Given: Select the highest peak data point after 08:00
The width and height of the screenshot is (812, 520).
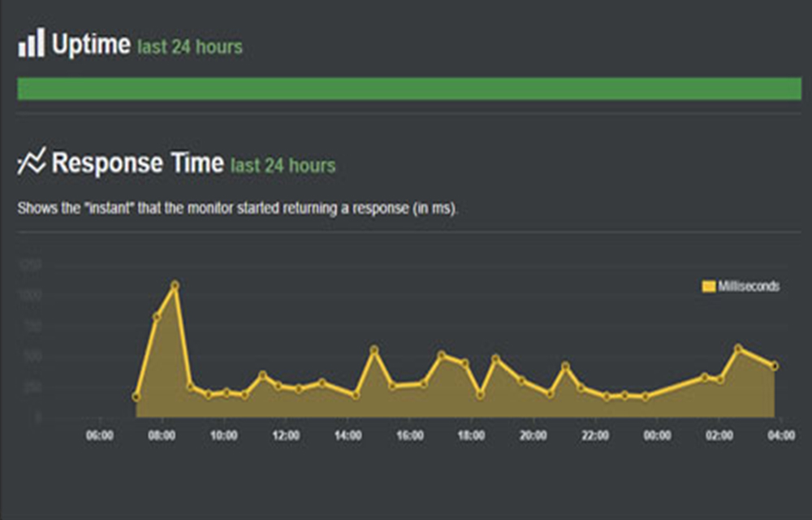Looking at the screenshot, I should (175, 285).
